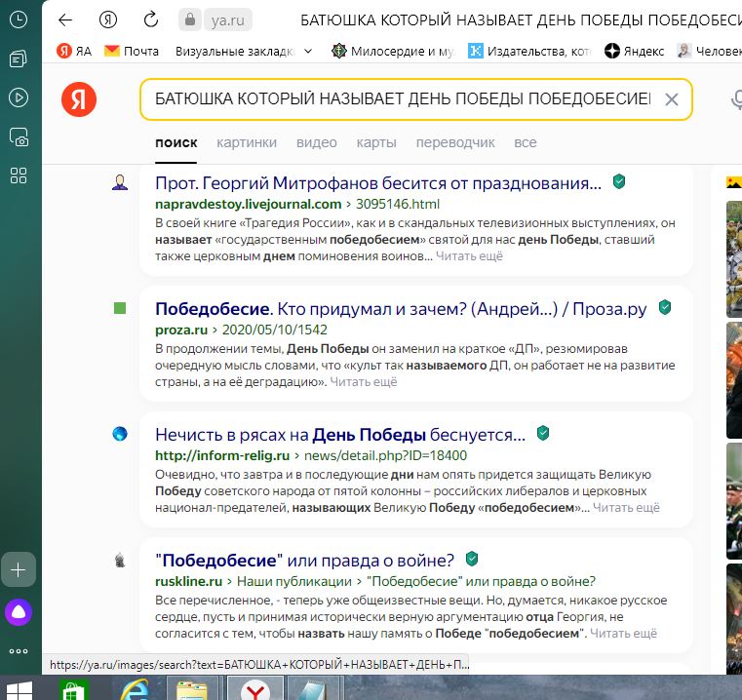
Task: Open Internet Explorer from the taskbar
Action: [x=137, y=690]
